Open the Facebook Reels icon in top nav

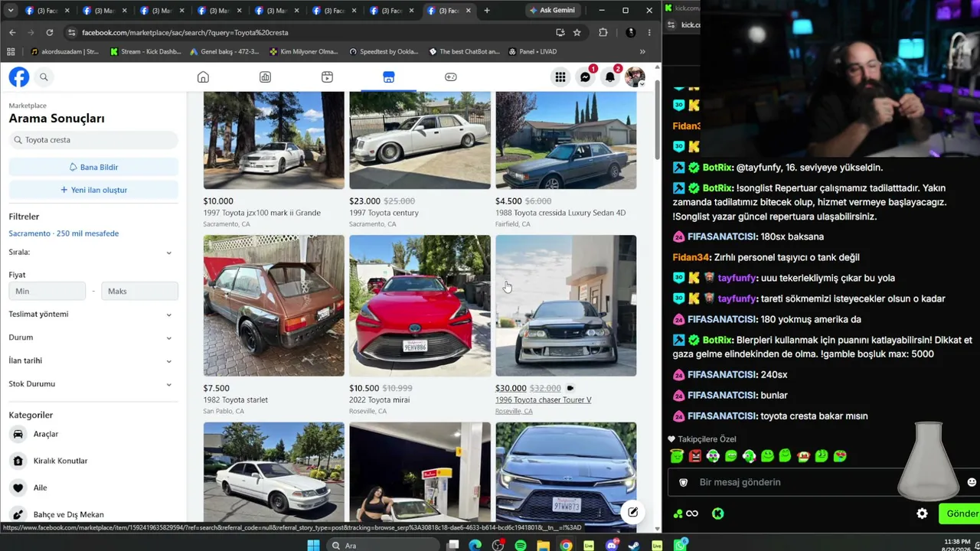(327, 77)
